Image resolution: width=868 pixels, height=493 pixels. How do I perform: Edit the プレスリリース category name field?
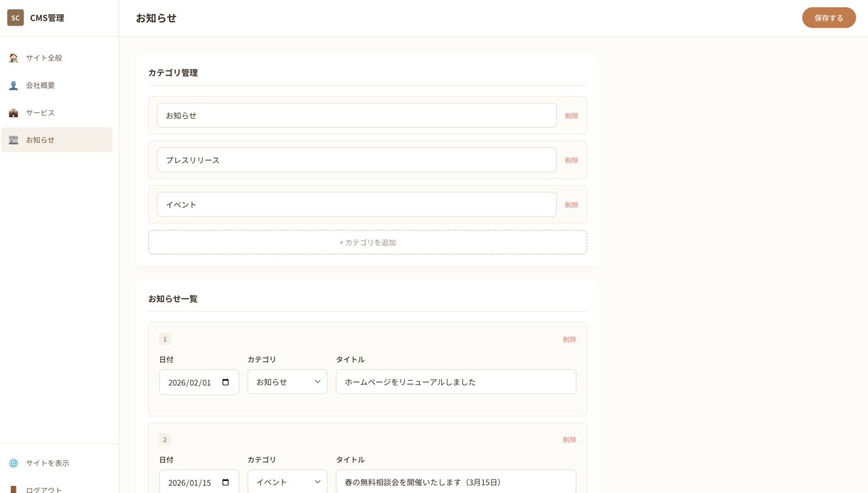click(356, 160)
